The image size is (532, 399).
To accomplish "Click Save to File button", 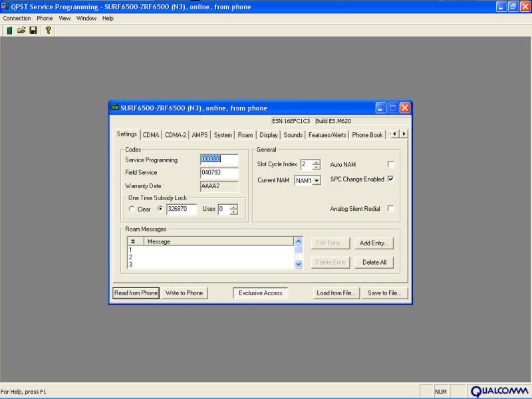I will coord(384,293).
